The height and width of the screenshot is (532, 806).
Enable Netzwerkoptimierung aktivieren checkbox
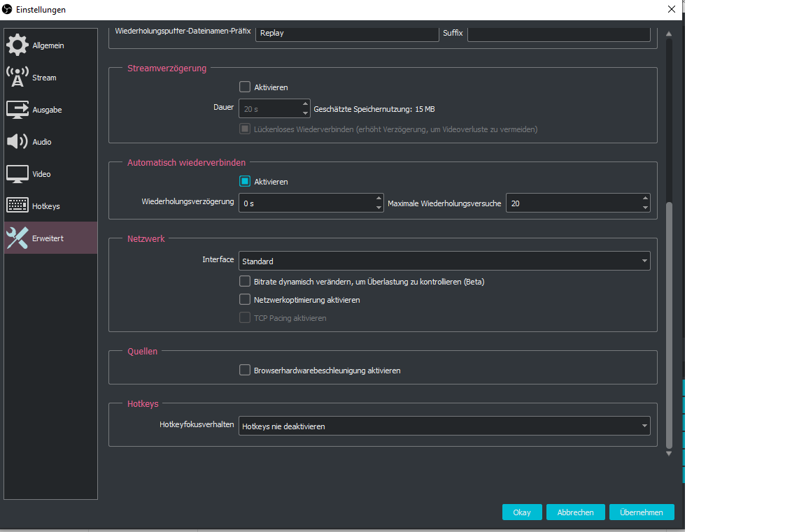point(245,299)
